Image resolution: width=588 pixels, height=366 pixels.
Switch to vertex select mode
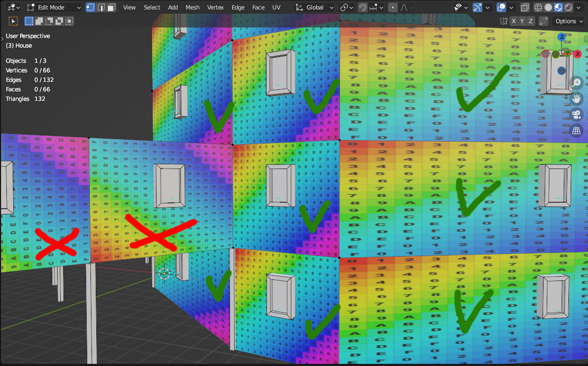[x=90, y=7]
